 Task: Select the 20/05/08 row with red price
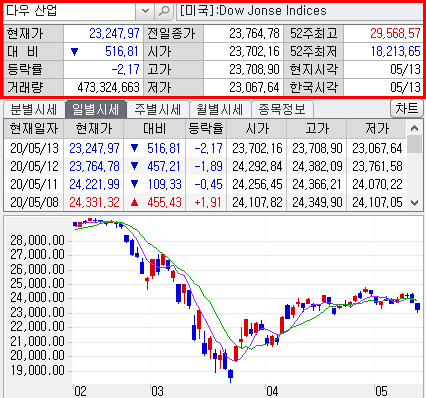(205, 202)
